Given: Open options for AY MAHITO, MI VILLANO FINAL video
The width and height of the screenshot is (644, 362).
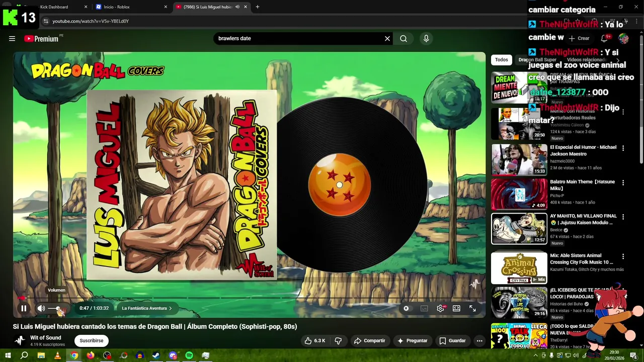Looking at the screenshot, I should point(623,217).
